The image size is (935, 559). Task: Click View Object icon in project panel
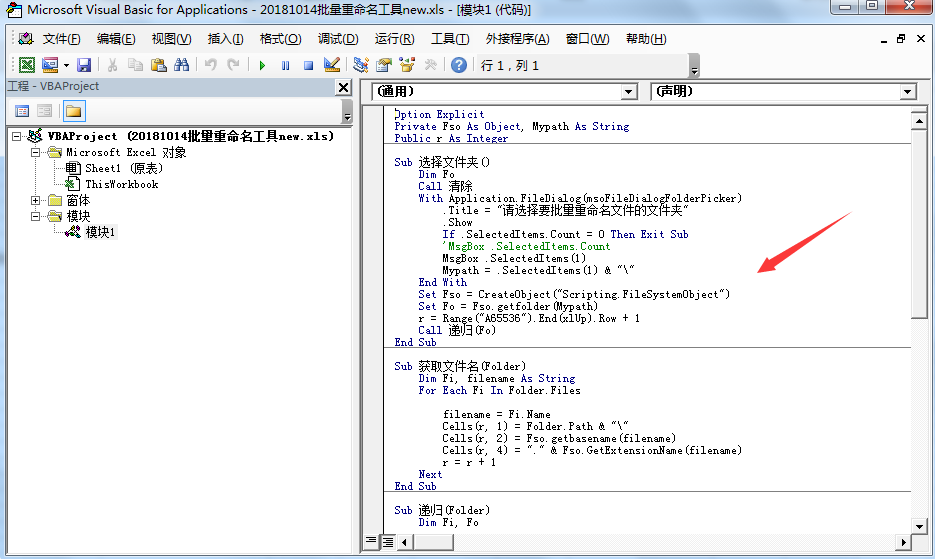(45, 111)
